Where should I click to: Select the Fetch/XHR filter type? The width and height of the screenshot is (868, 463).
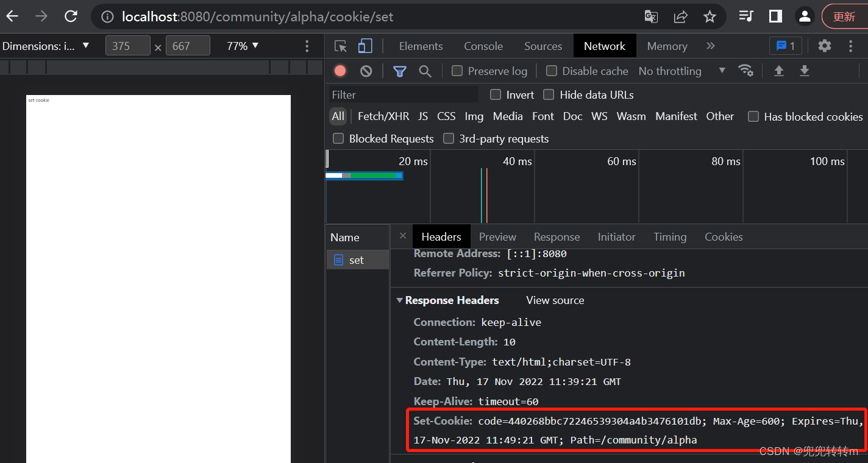[383, 116]
